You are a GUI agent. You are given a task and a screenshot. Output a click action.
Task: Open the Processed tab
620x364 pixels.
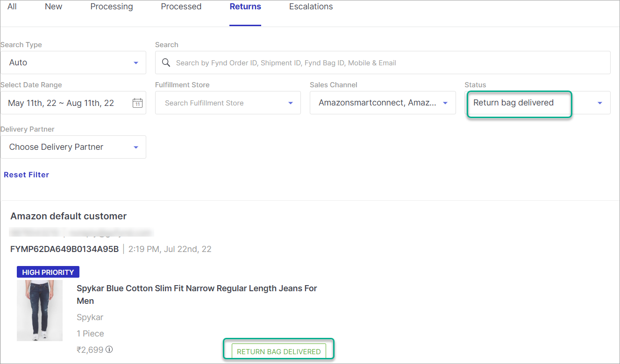(x=181, y=7)
